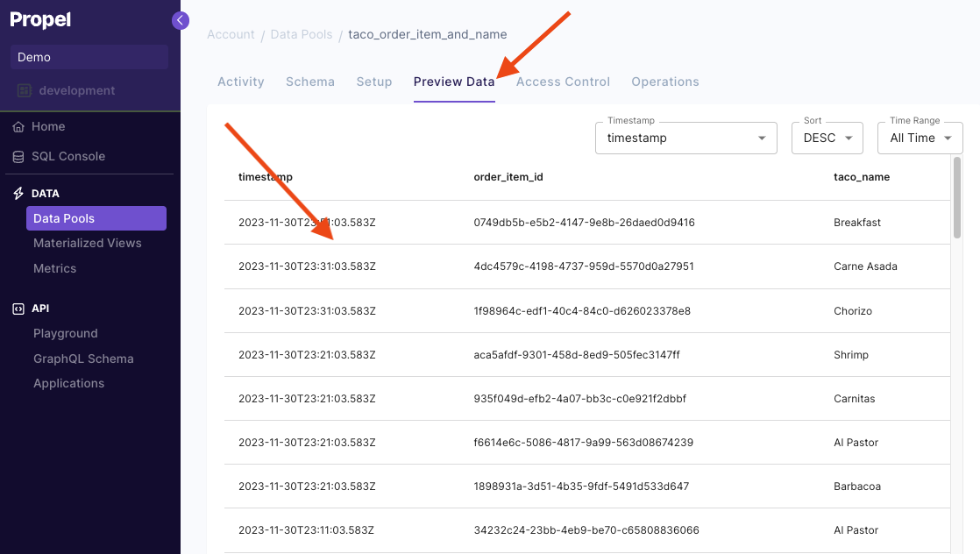The image size is (980, 554).
Task: Collapse the sidebar using the chevron button
Action: click(x=180, y=20)
